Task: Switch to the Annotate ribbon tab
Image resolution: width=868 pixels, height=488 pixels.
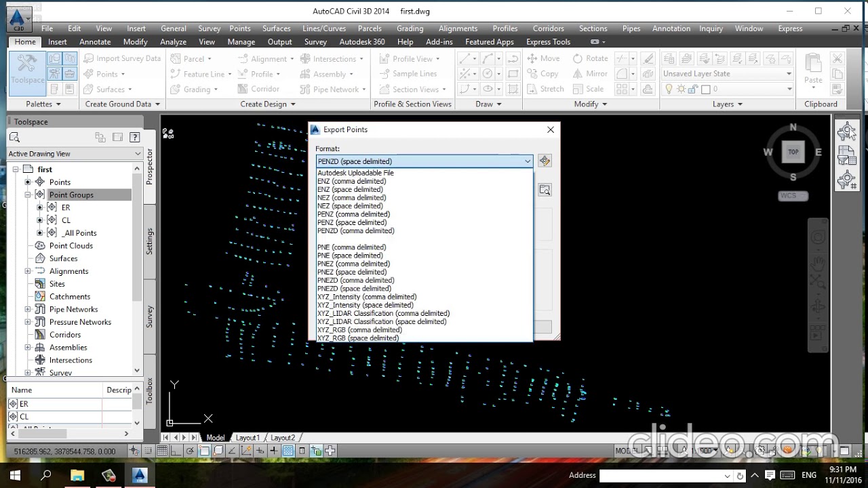Action: point(95,42)
